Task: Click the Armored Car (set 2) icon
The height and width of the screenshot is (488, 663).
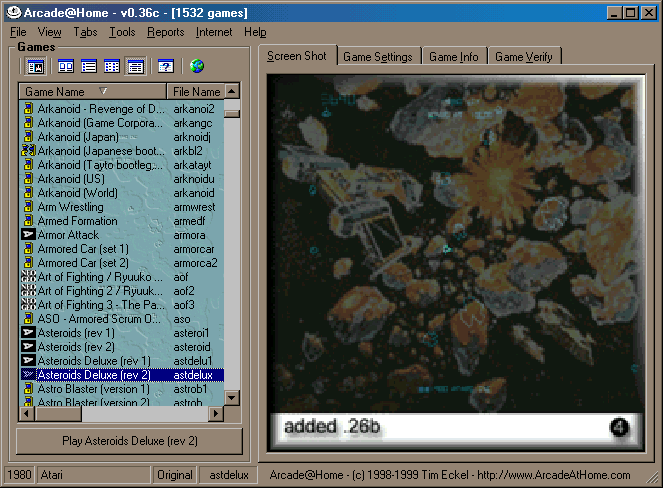Action: pos(28,263)
